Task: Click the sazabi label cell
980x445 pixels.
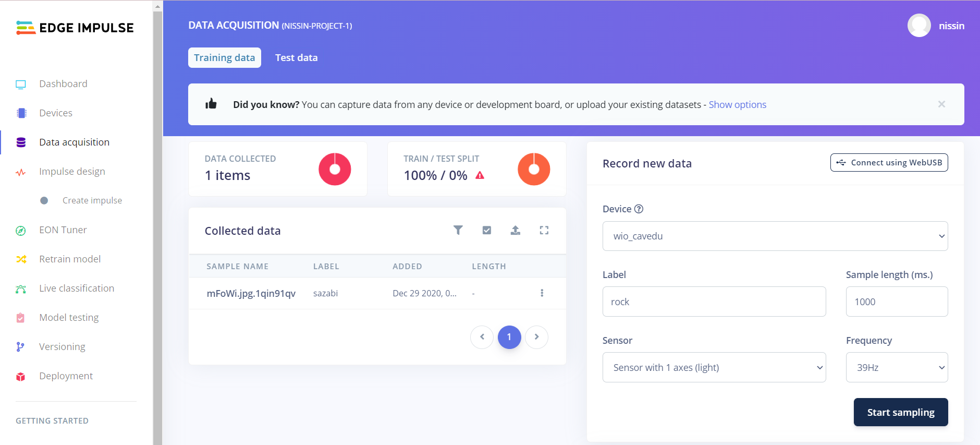Action: pos(326,294)
